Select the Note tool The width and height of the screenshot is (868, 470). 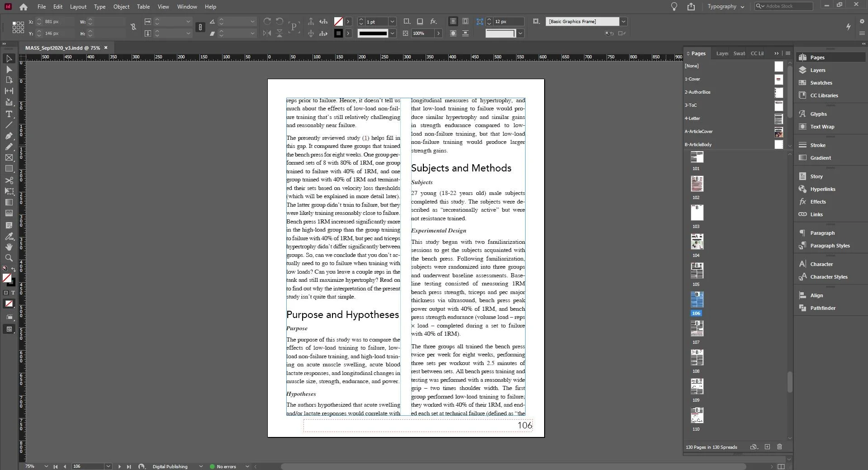tap(9, 225)
